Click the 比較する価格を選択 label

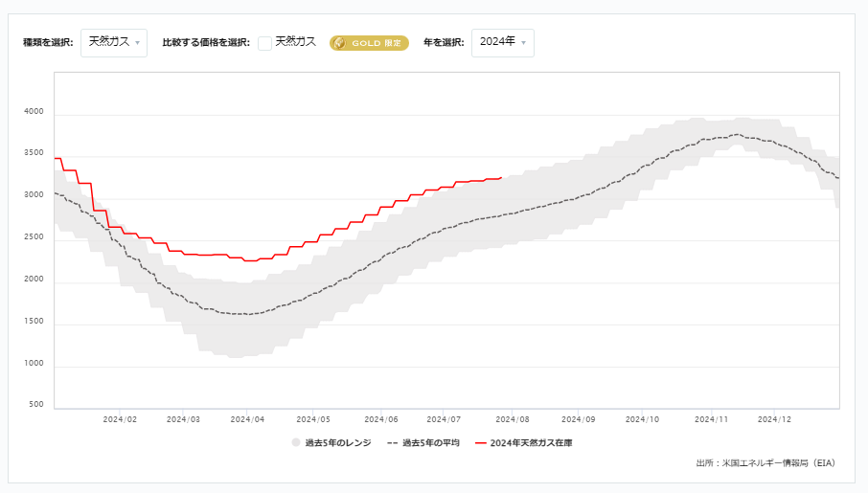click(x=206, y=43)
